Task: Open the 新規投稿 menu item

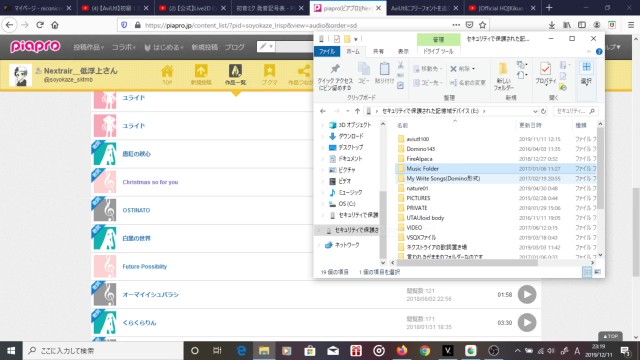Action: tap(204, 47)
